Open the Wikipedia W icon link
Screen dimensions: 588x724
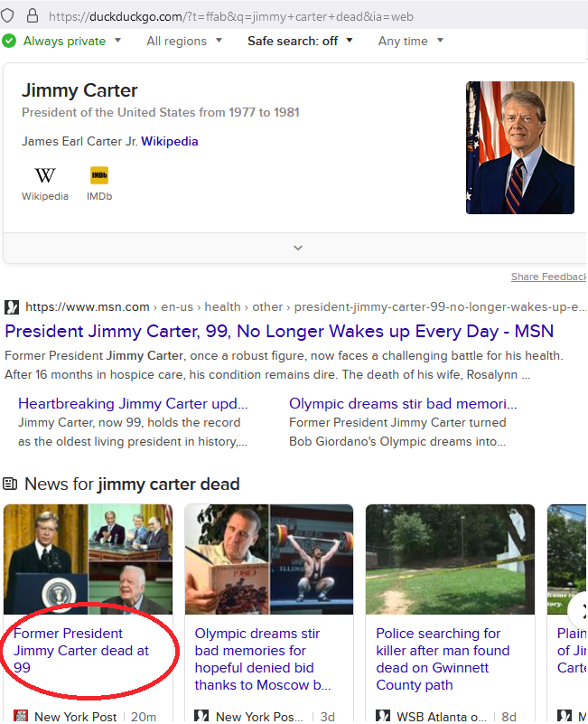(45, 175)
